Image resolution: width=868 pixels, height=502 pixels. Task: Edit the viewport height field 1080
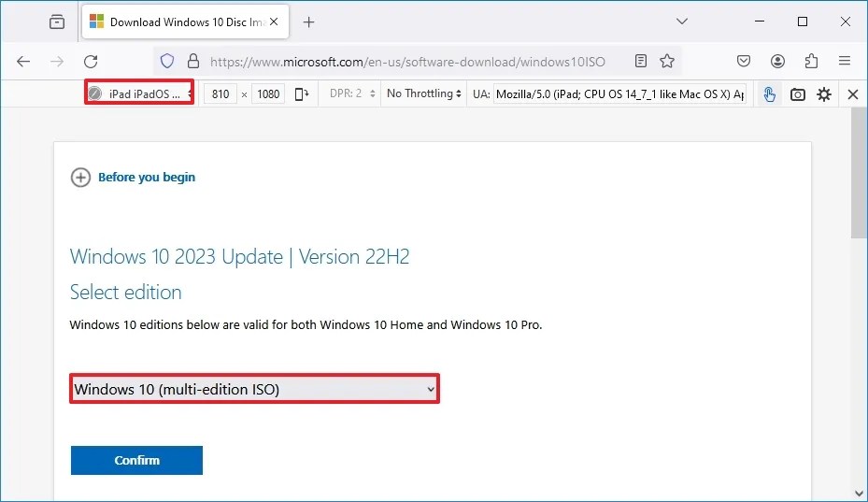coord(268,94)
